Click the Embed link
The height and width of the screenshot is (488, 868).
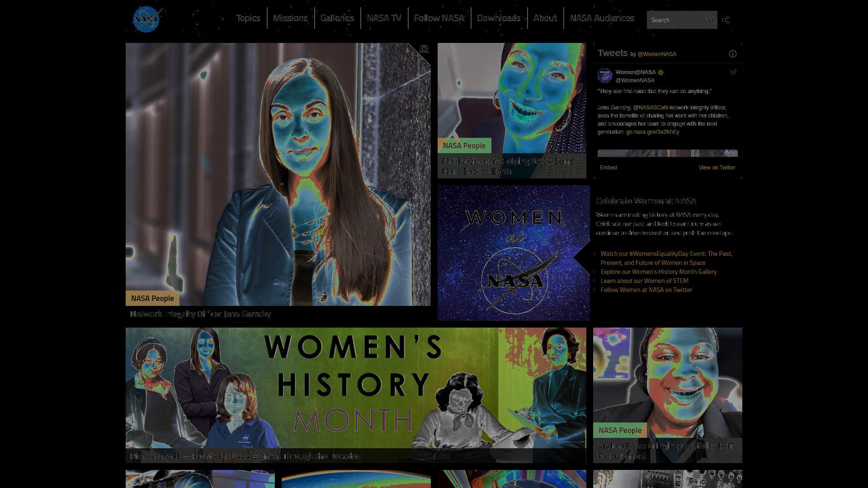[x=609, y=168]
